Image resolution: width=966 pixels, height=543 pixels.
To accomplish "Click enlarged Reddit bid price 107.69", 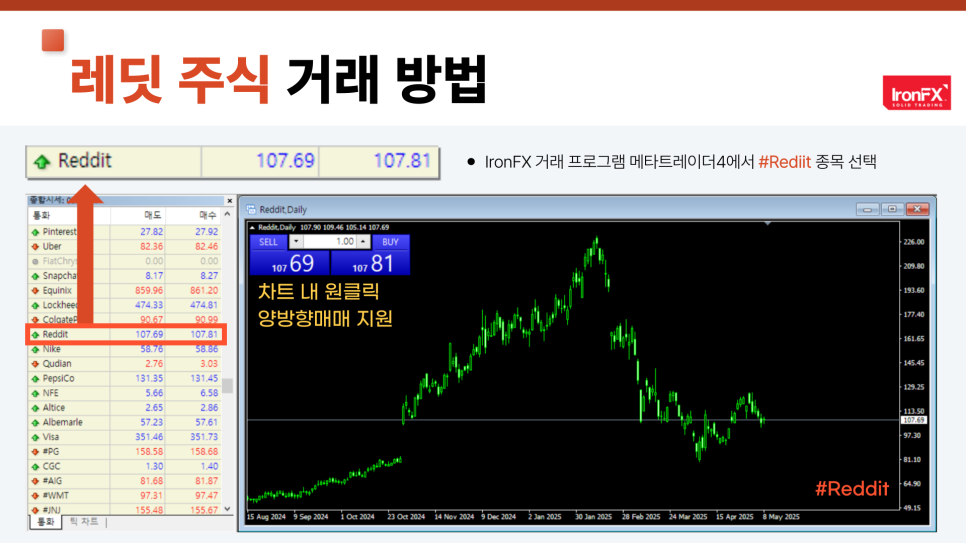I will 285,161.
